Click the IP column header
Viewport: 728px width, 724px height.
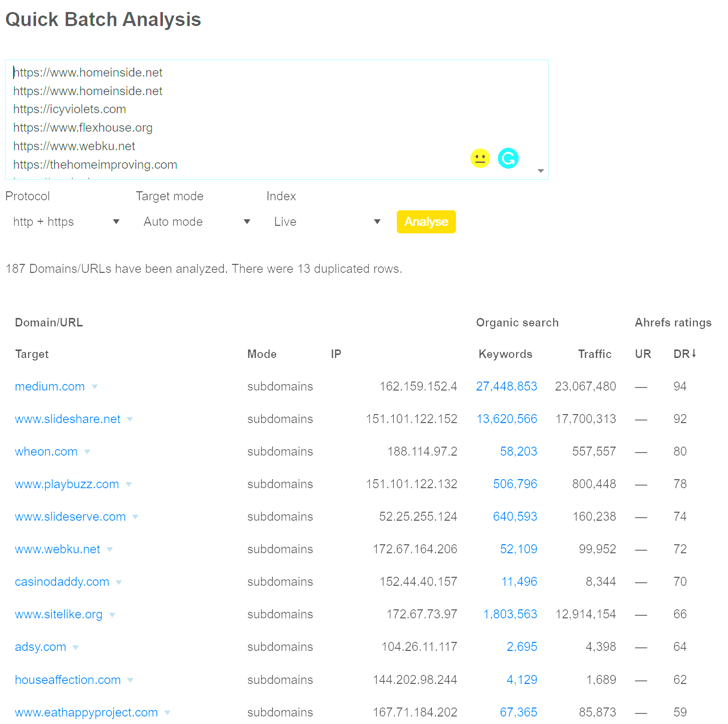pos(336,354)
